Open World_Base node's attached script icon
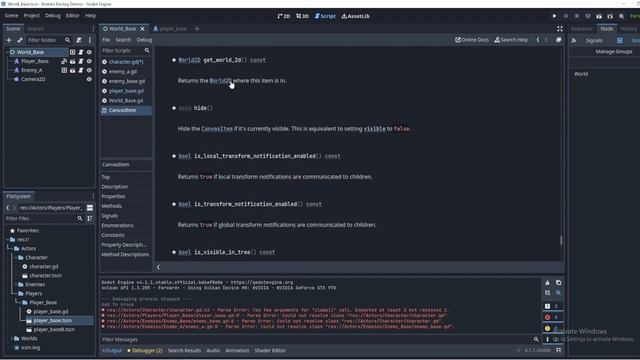This screenshot has height=360, width=640. (81, 52)
